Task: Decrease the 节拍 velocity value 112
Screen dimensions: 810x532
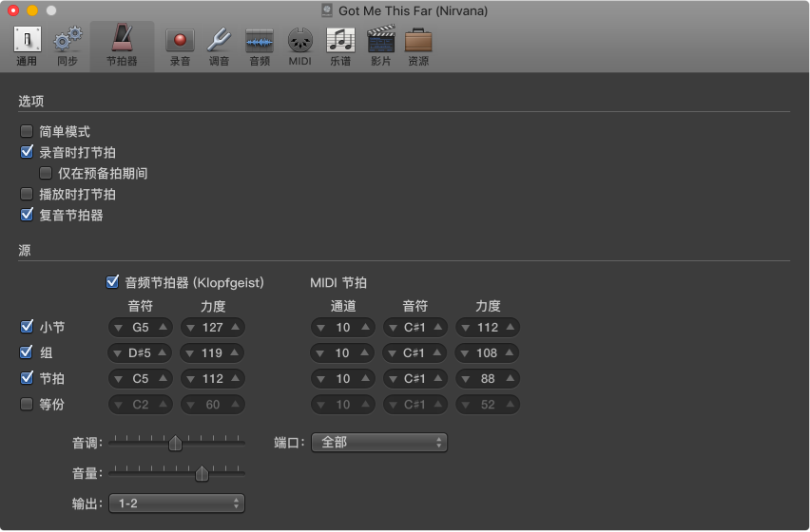Action: pos(190,379)
